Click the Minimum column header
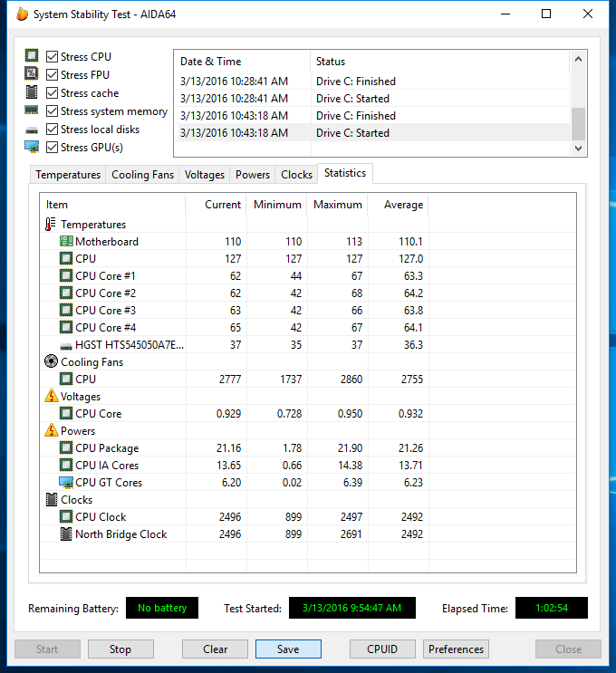Viewport: 616px width, 673px height. [277, 205]
